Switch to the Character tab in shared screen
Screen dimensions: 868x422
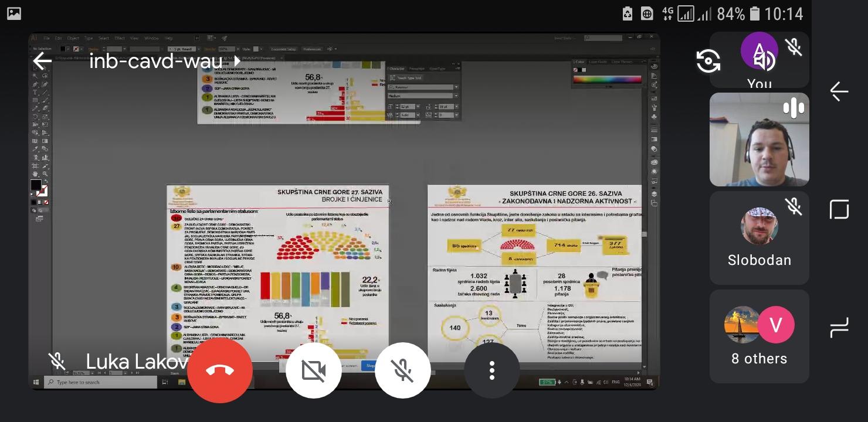pyautogui.click(x=397, y=69)
